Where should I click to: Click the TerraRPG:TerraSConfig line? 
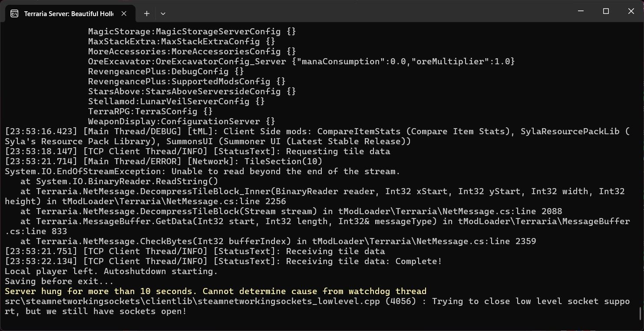tap(150, 111)
